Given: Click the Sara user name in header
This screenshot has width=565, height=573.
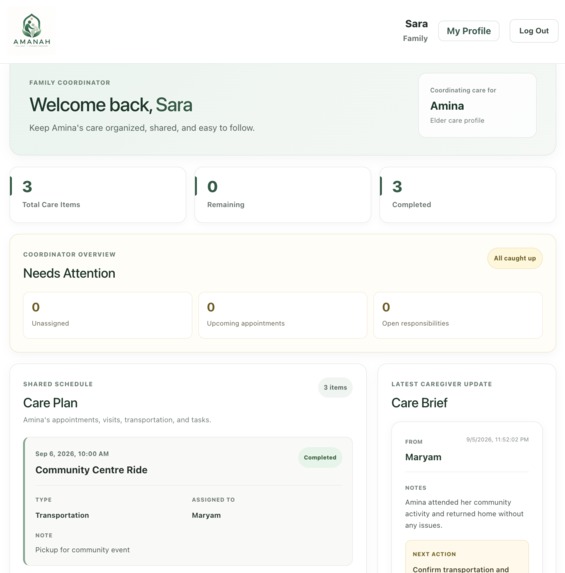Looking at the screenshot, I should tap(416, 24).
